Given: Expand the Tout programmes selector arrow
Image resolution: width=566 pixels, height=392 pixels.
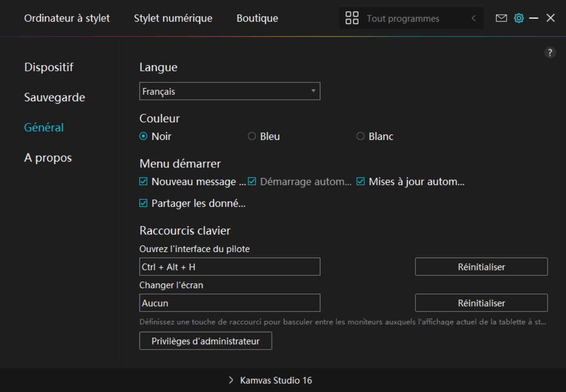Looking at the screenshot, I should coord(473,18).
